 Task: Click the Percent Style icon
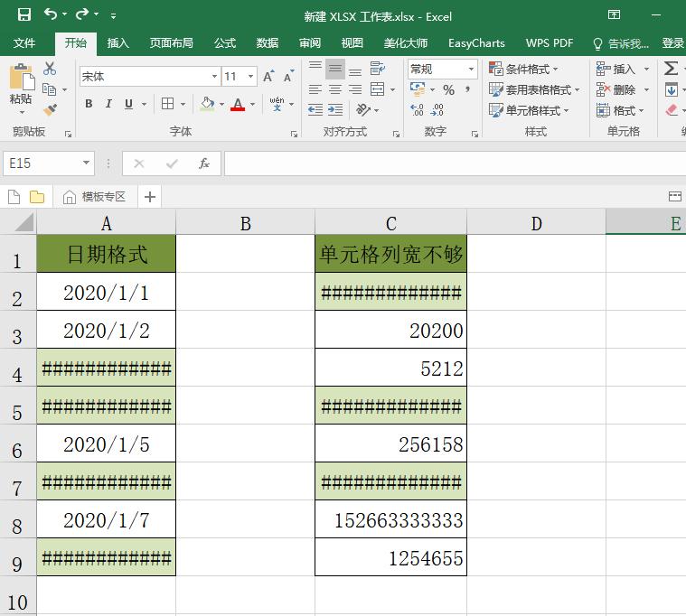tap(448, 90)
